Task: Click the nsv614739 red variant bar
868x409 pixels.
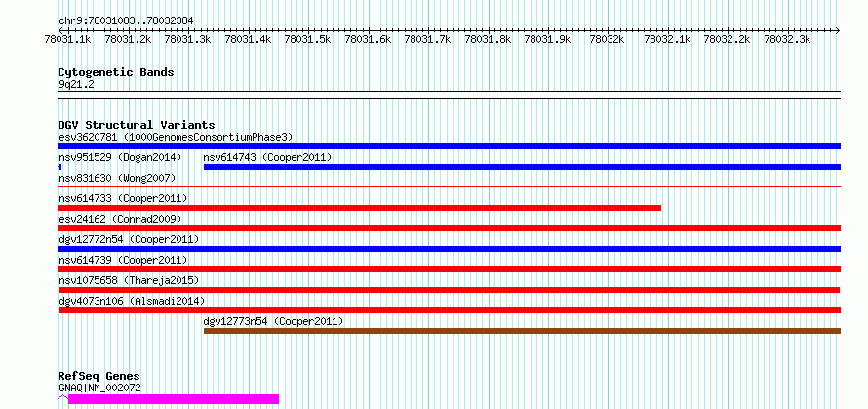Action: pos(449,269)
